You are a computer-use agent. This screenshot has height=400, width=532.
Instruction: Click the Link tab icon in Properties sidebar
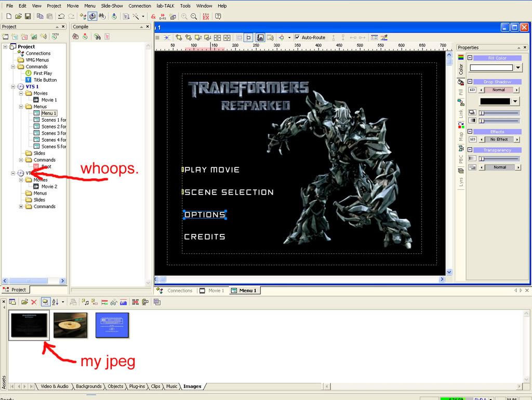pos(461,102)
